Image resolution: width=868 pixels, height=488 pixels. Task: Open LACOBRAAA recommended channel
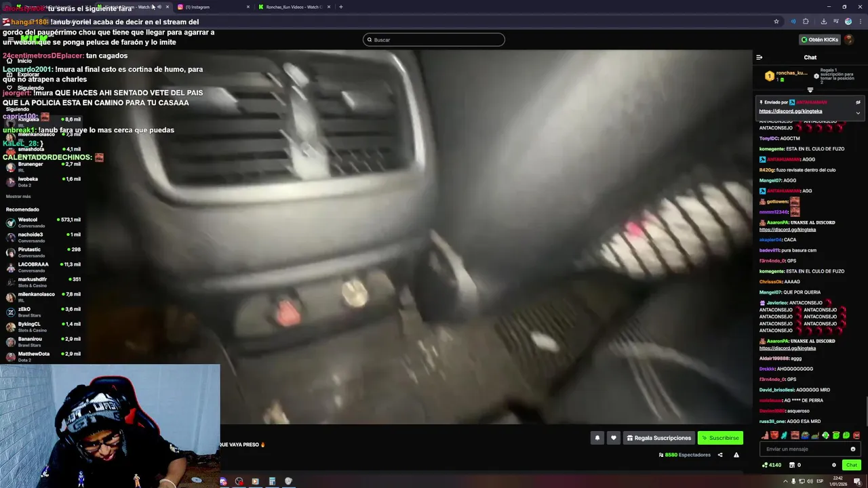pyautogui.click(x=43, y=267)
